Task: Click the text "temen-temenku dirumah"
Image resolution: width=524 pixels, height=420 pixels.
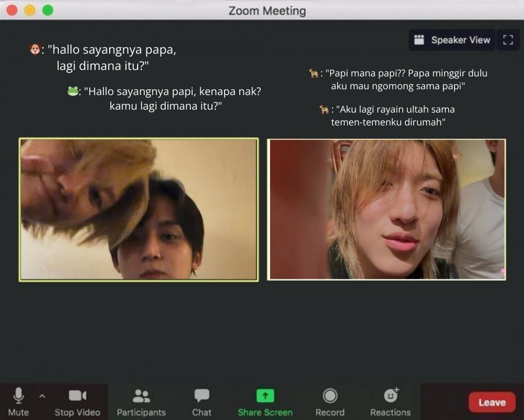Action: 388,123
